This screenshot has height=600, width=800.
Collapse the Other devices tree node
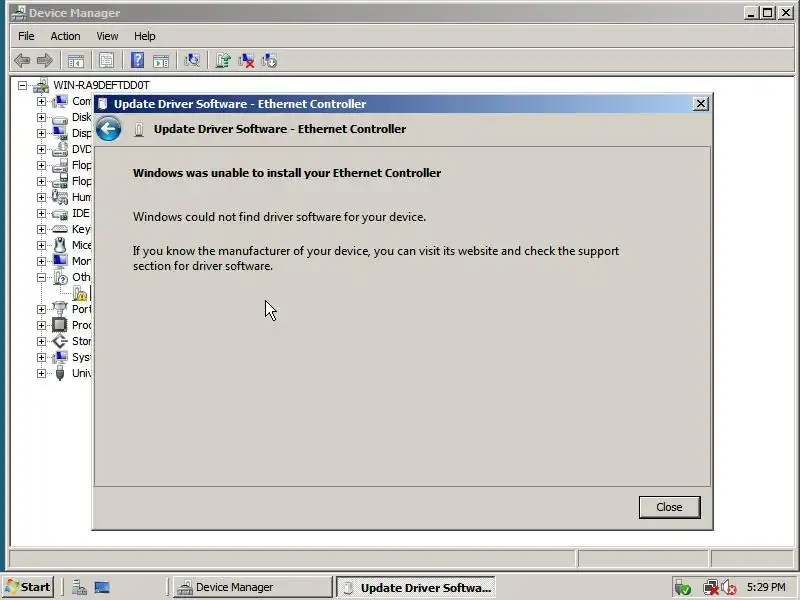coord(41,277)
